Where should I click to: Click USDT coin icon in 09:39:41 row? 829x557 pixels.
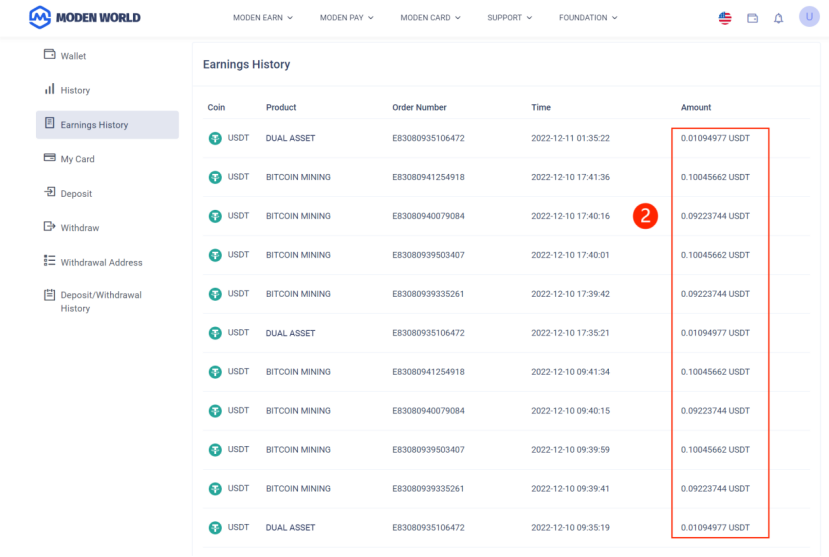pyautogui.click(x=215, y=489)
